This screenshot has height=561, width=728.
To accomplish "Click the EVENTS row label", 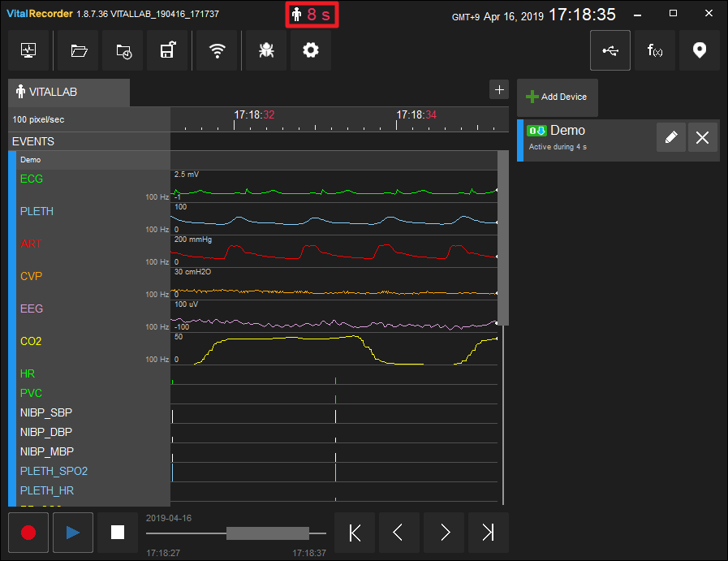I will (33, 141).
